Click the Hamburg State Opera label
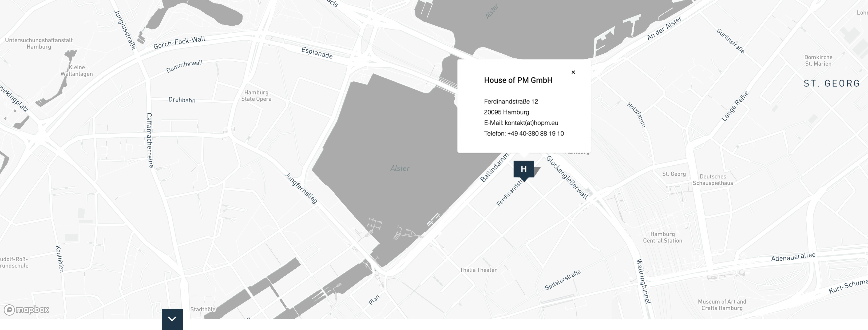868x330 pixels. pos(256,96)
